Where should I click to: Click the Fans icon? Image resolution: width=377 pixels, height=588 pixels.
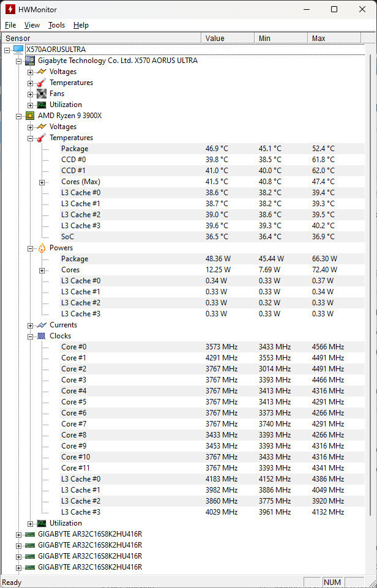point(42,94)
